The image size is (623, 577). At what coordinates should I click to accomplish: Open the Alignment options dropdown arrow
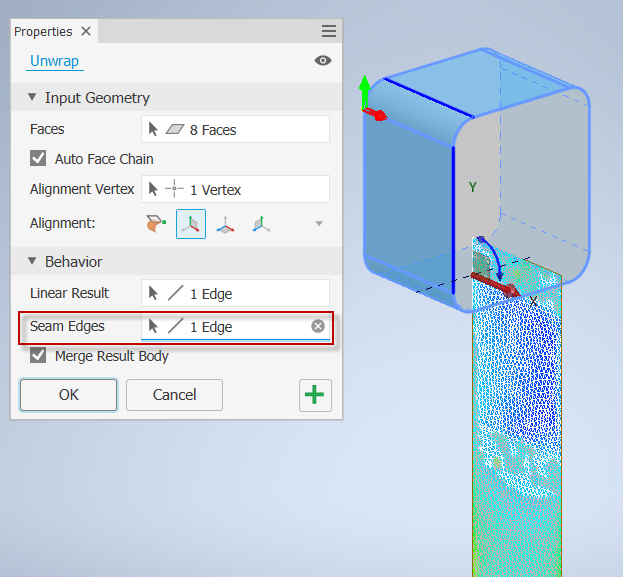[319, 224]
